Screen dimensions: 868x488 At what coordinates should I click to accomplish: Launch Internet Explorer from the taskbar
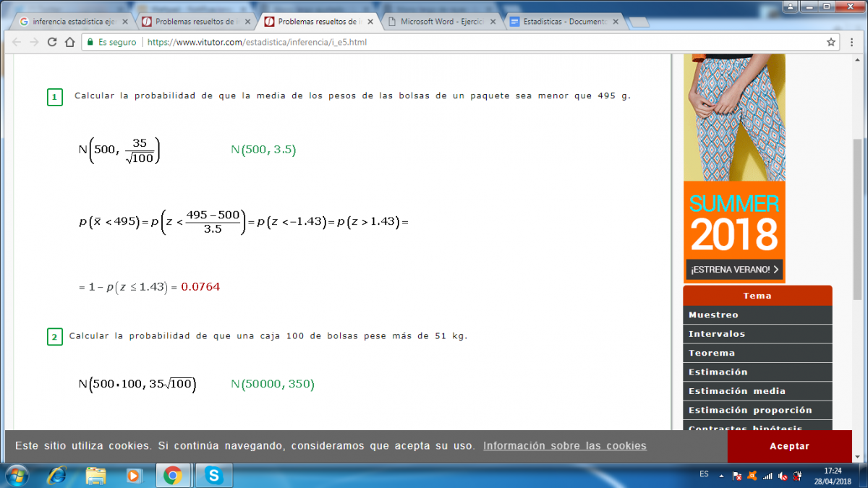click(x=57, y=475)
